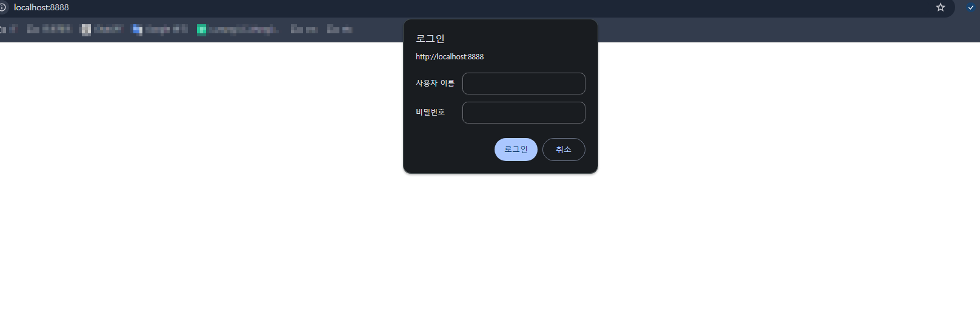Focus the 비밀번호 password field
The image size is (980, 316).
(x=524, y=113)
